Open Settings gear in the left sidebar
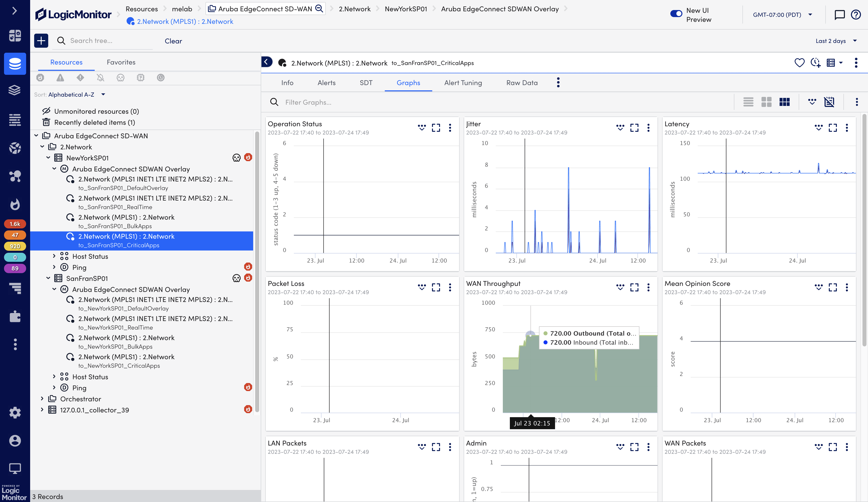The width and height of the screenshot is (868, 502). point(15,412)
